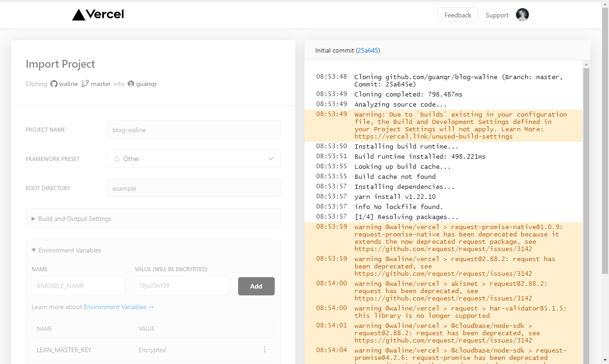
Task: Click the PROJECT NAME label
Action: 45,130
